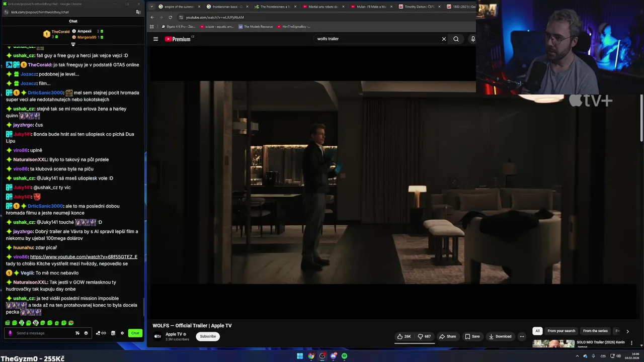
Task: Click Ampexii leaderboard entry
Action: 88,31
